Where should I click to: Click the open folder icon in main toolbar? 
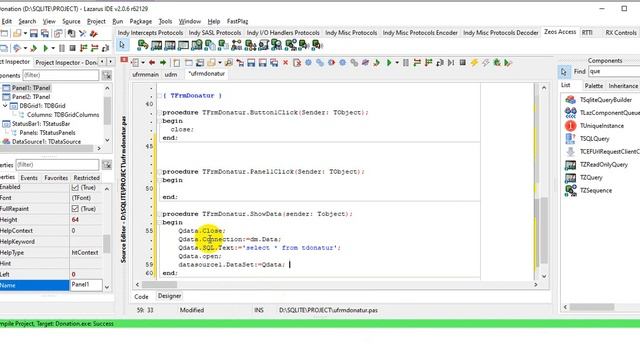coord(17,34)
